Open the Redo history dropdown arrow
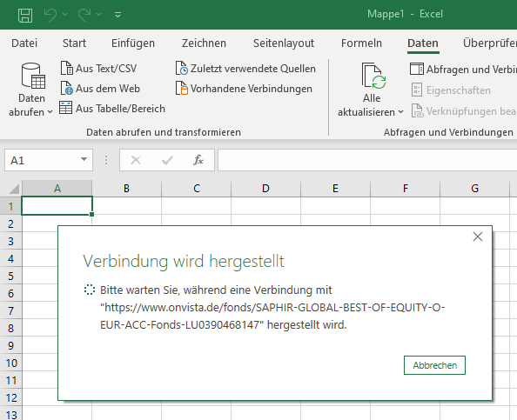This screenshot has width=517, height=420. pos(99,15)
